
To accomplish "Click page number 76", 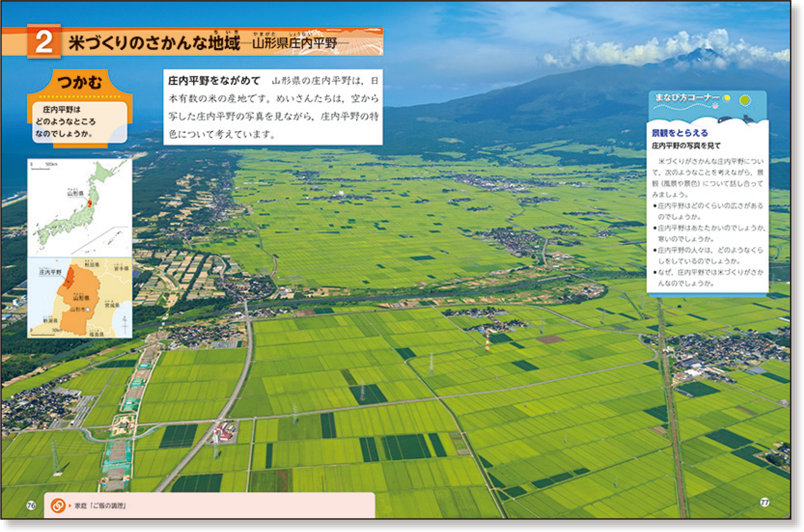I will 31,505.
